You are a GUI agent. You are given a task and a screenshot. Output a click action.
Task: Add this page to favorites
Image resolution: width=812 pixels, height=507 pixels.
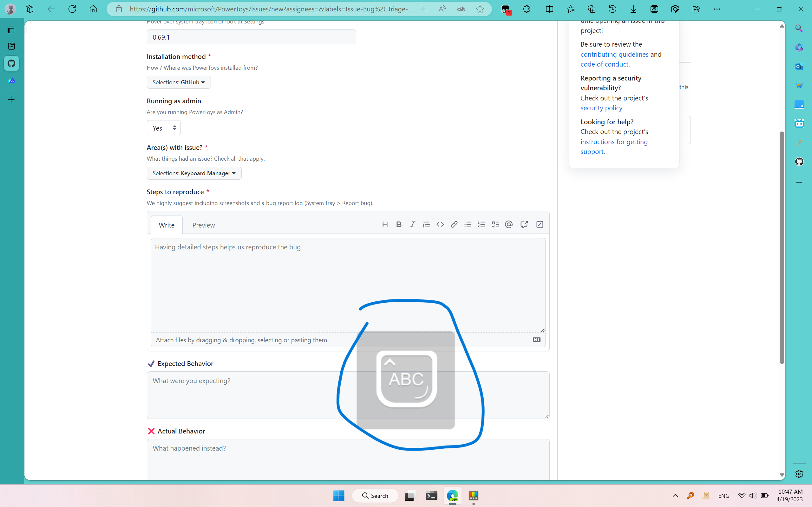click(480, 9)
